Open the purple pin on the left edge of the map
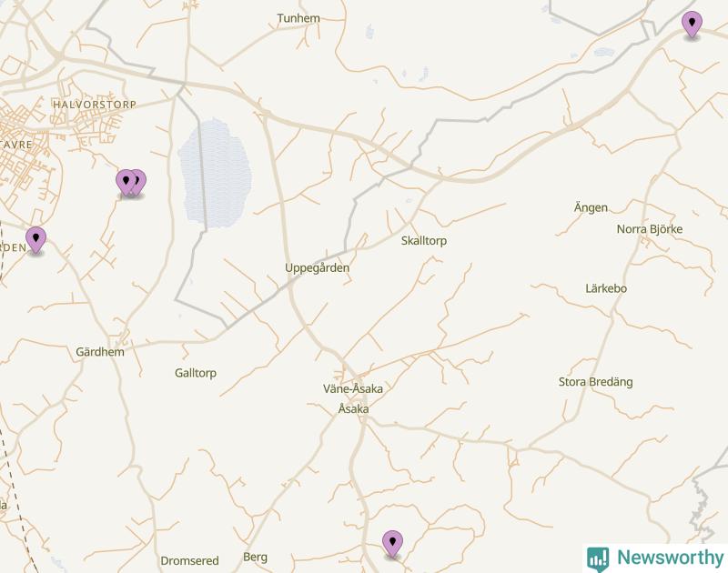The width and height of the screenshot is (728, 573). pyautogui.click(x=35, y=240)
